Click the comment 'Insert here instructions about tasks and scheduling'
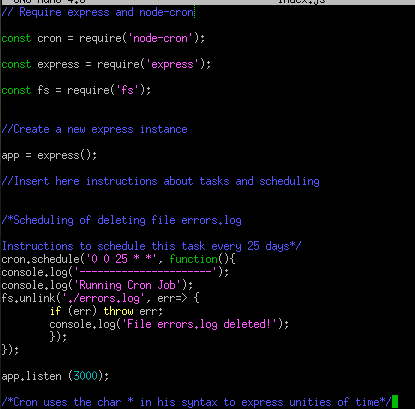 click(x=160, y=181)
